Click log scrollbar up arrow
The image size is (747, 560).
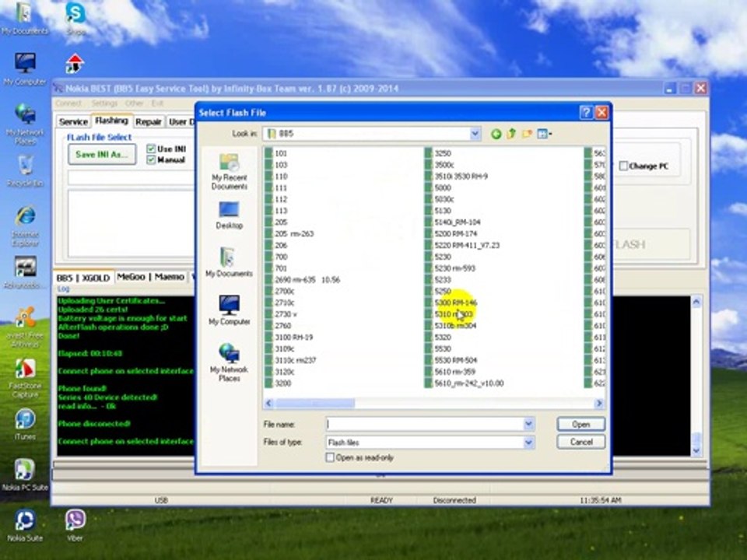coord(696,302)
